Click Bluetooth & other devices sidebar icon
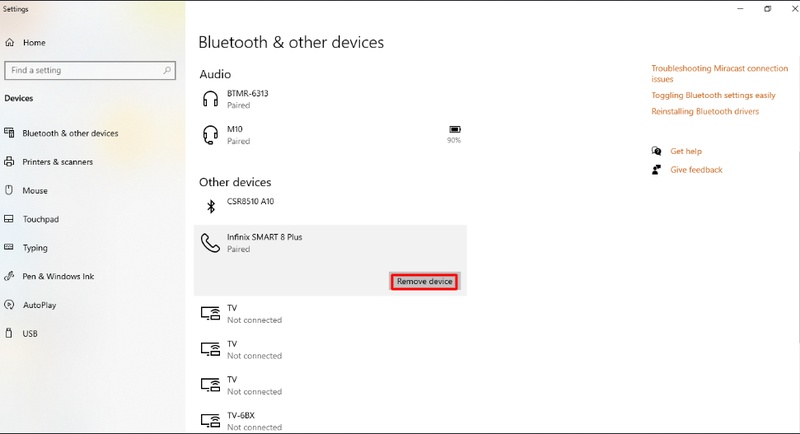800x434 pixels. 9,133
